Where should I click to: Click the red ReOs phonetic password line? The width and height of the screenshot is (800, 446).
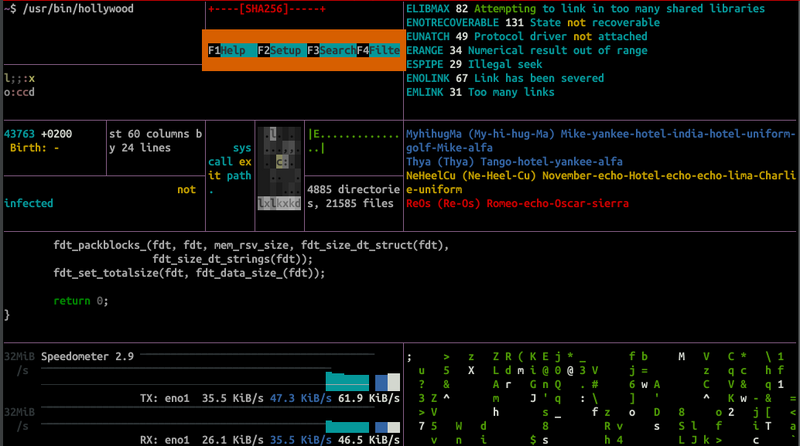click(517, 204)
